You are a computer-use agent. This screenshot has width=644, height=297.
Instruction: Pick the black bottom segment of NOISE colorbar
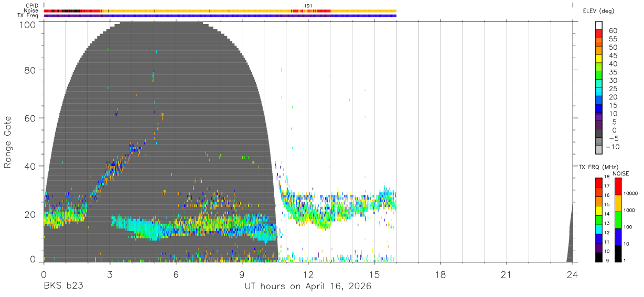point(618,254)
